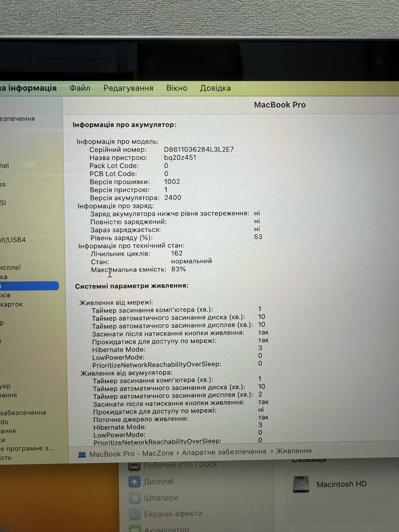The width and height of the screenshot is (399, 532).
Task: Click cycle count value '162'
Action: (x=177, y=253)
